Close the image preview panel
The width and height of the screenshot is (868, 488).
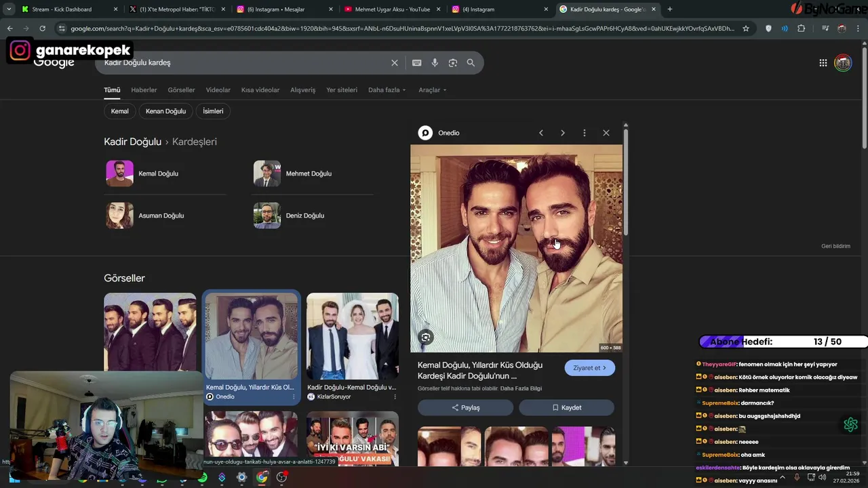coord(606,133)
